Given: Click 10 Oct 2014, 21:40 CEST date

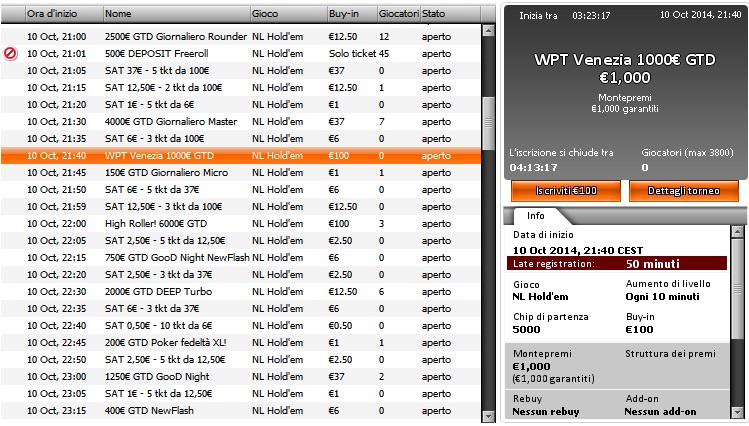Looking at the screenshot, I should pos(578,250).
